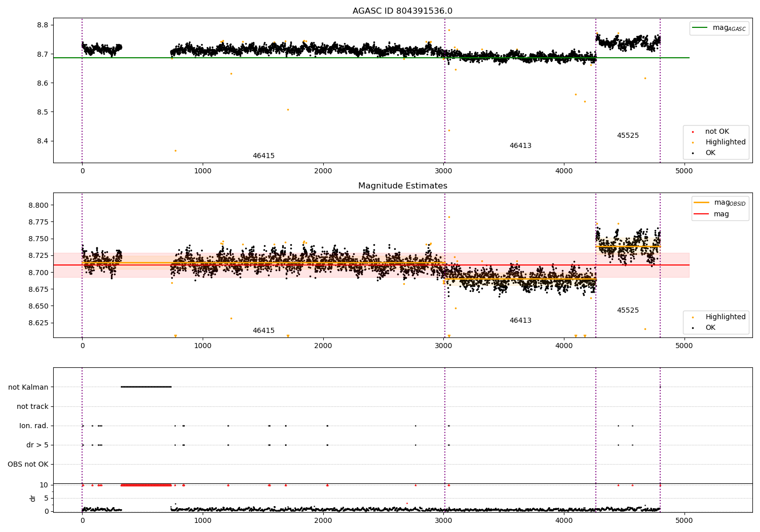Screen dimensions: 760x532
Task: Click the 'Magnitude Estimates' plot title
Action: [x=402, y=186]
